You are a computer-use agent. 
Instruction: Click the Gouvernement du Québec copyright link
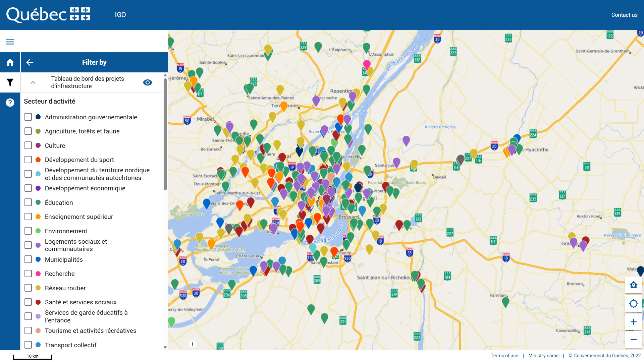pyautogui.click(x=604, y=356)
